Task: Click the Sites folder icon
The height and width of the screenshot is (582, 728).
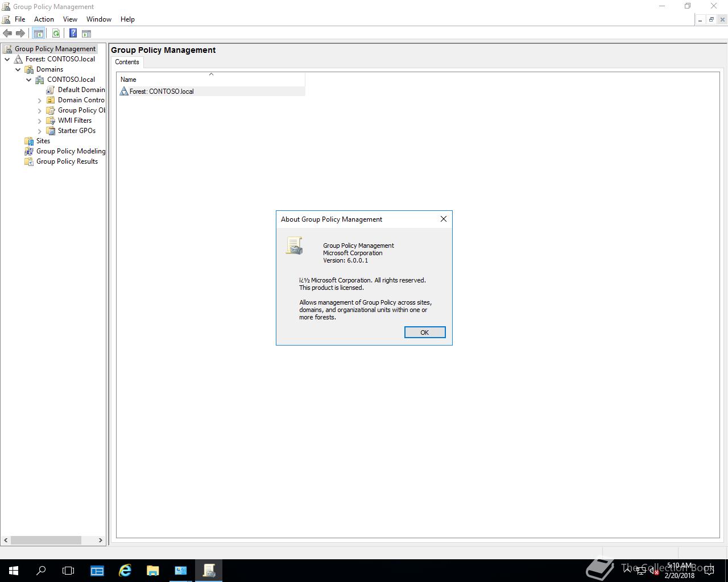Action: (29, 141)
